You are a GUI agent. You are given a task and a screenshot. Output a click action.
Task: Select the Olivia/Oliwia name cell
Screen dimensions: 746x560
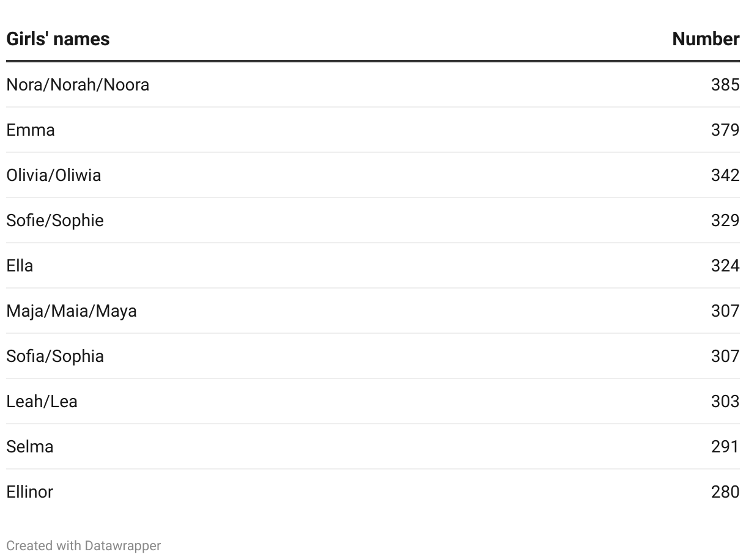[54, 175]
